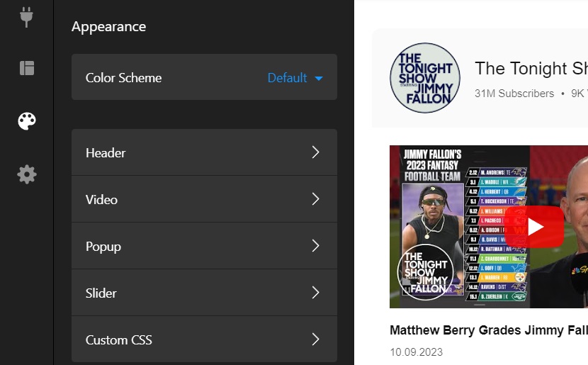Expand the Custom CSS chevron arrow
This screenshot has width=588, height=365.
pos(315,339)
